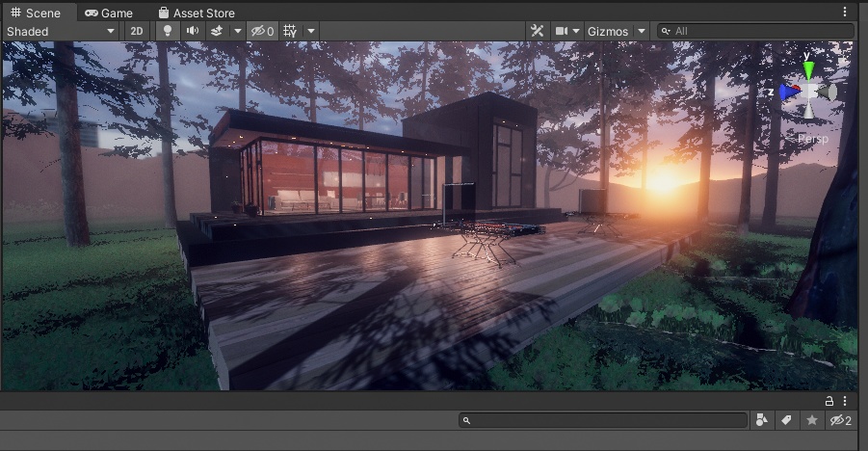Open the component editor tools icon
This screenshot has height=451, width=868.
tap(537, 31)
